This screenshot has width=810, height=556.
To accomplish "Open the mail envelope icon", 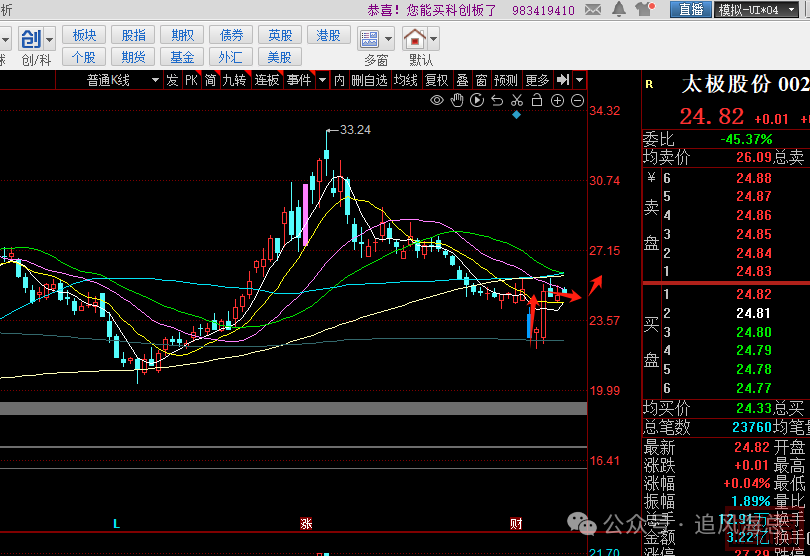I will (593, 9).
